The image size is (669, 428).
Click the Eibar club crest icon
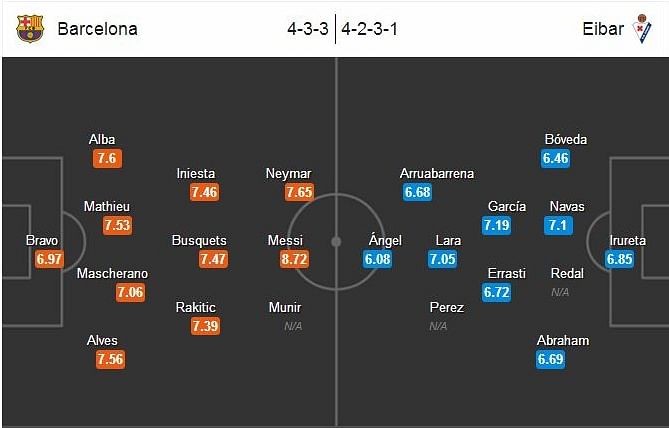tap(642, 29)
